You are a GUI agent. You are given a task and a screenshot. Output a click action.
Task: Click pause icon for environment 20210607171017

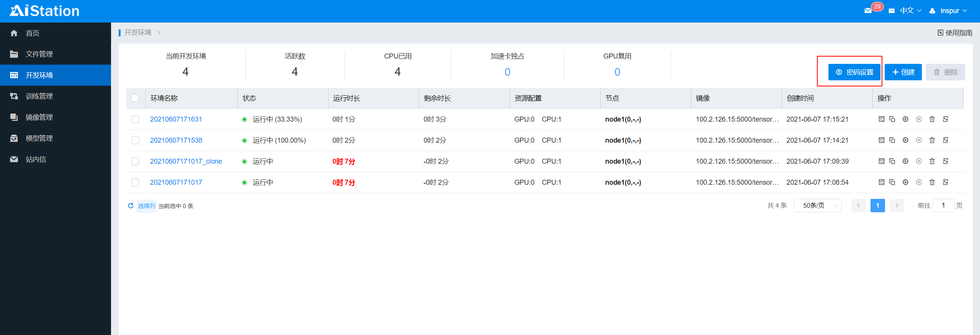[x=919, y=182]
